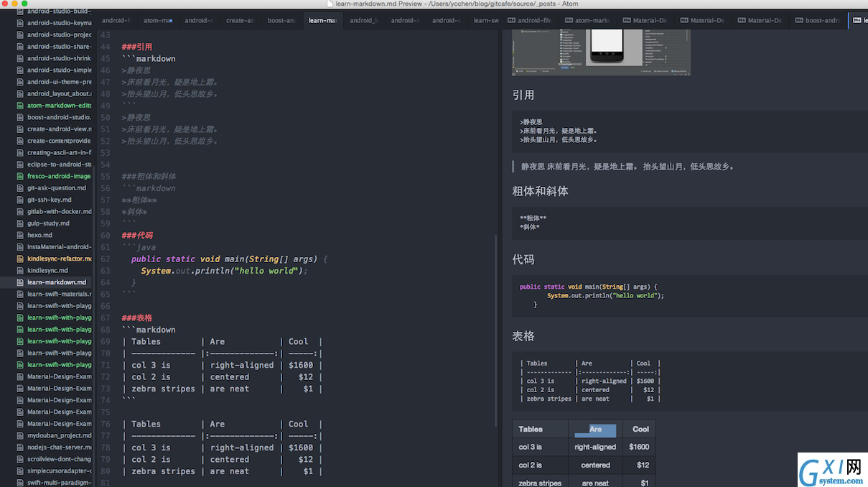The height and width of the screenshot is (487, 868).
Task: Open the modified atom-ma editor tab
Action: [x=158, y=21]
